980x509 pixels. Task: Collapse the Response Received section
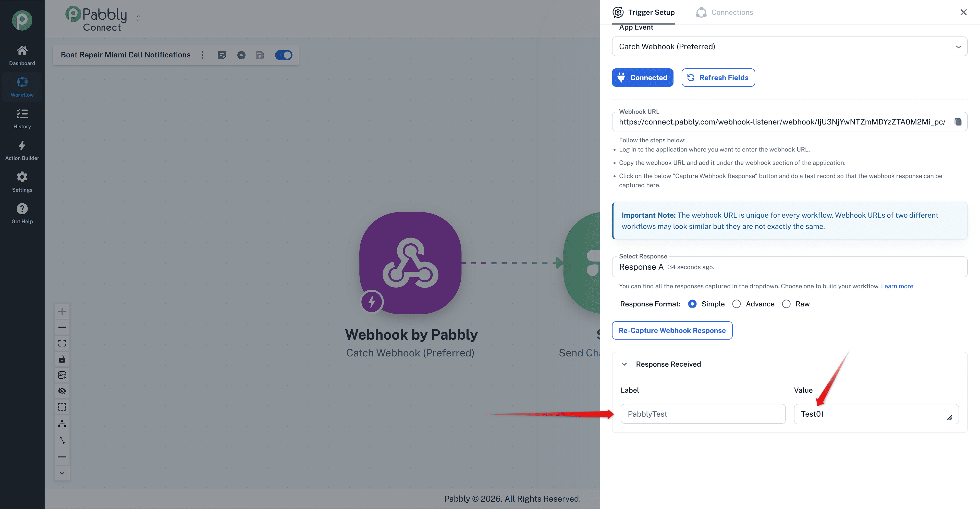624,364
